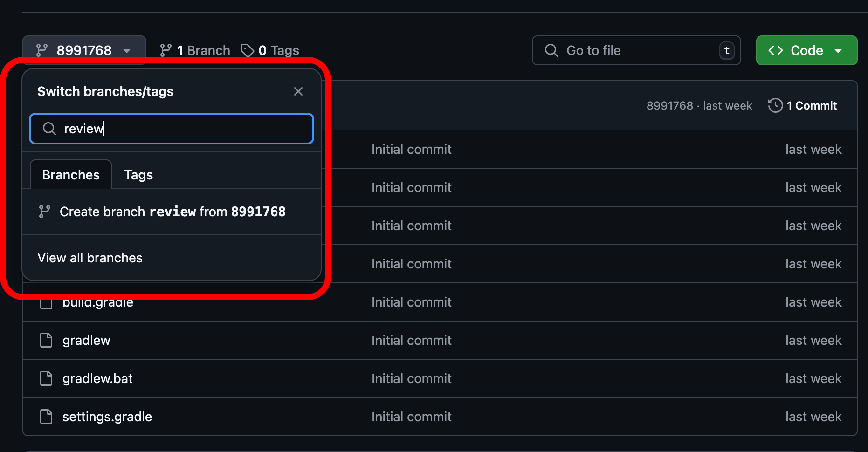This screenshot has width=868, height=452.
Task: Click the code brackets icon on Code button
Action: click(x=776, y=50)
